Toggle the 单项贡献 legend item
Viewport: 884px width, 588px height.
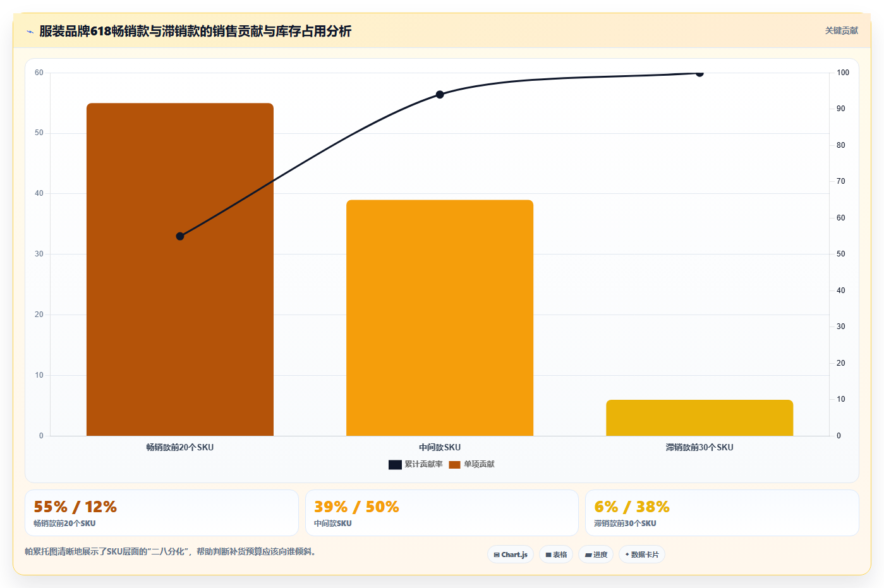click(x=471, y=464)
